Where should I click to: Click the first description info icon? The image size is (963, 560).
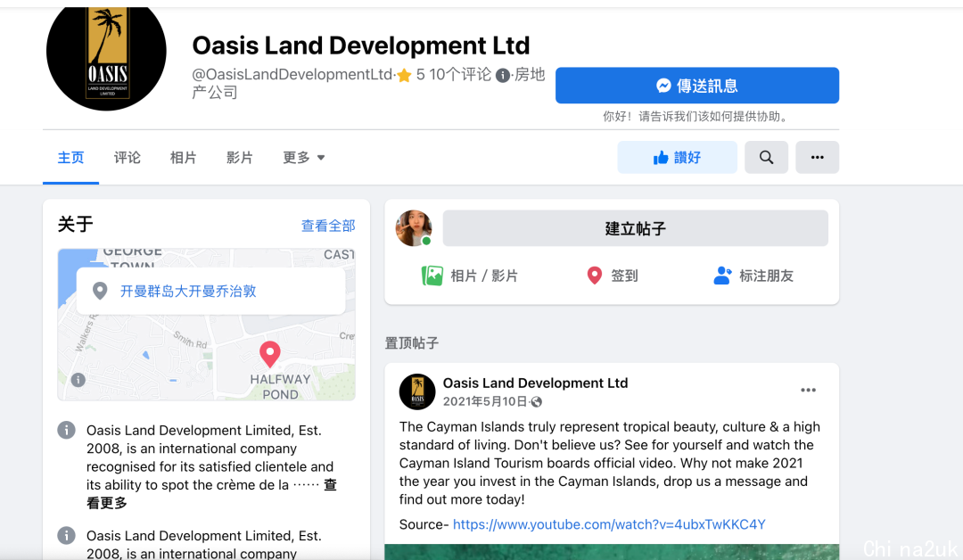(x=66, y=430)
